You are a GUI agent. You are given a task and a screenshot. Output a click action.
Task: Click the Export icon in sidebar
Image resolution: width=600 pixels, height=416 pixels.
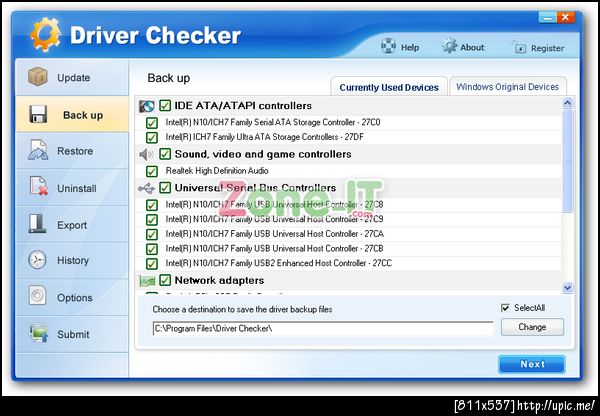coord(37,224)
